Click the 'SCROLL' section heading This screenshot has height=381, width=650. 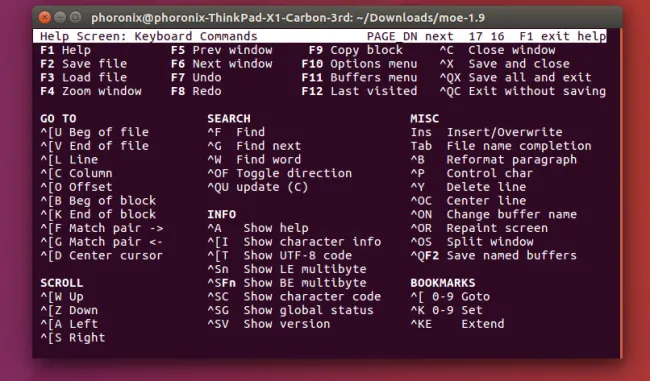62,283
